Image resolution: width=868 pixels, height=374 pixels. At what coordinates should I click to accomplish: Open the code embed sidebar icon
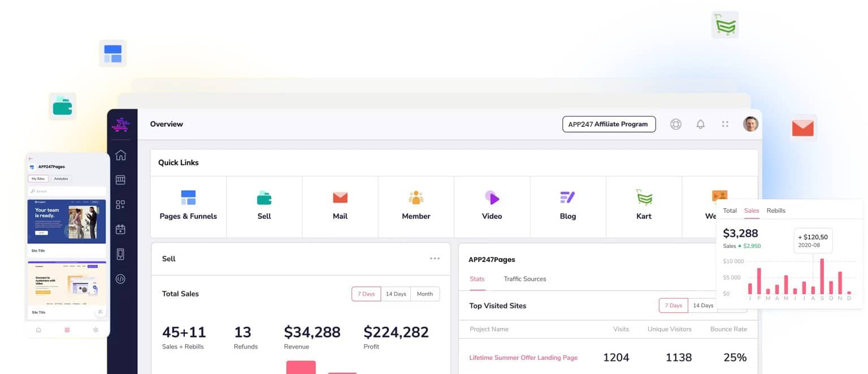click(x=120, y=278)
